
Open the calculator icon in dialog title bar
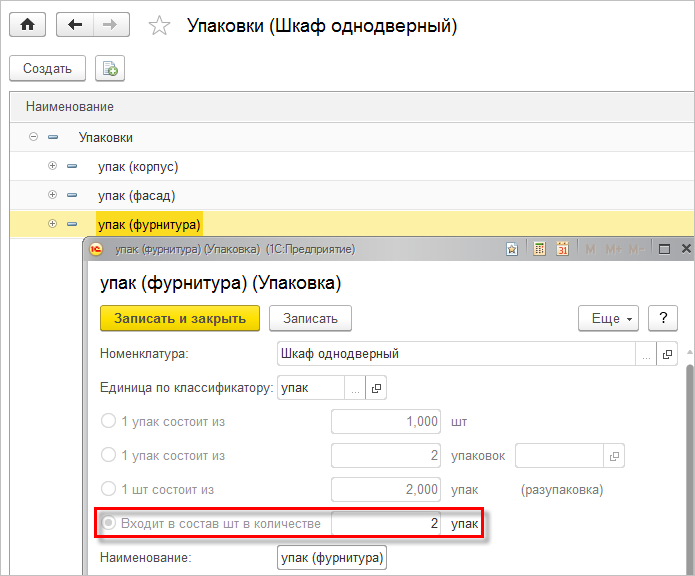(539, 249)
